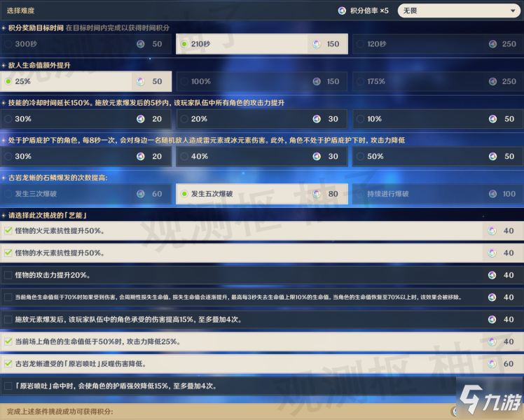Check 怪物的攻击力提升20%
The image size is (524, 420).
coord(8,275)
